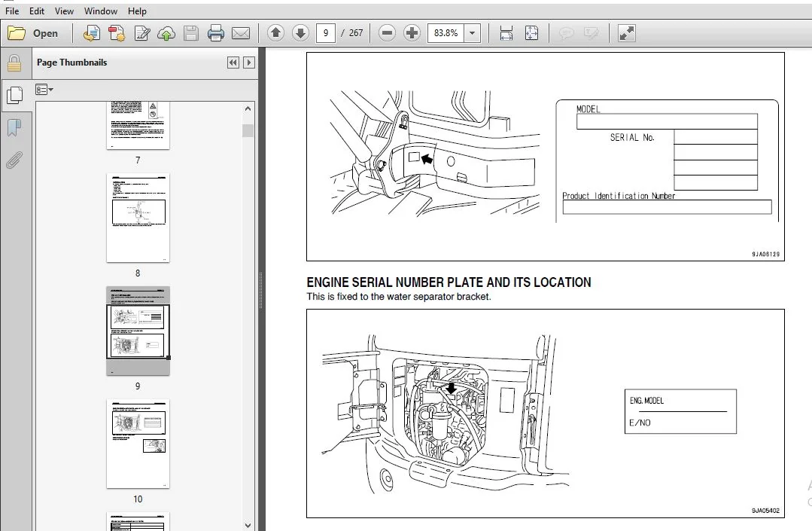Screen dimensions: 812x531
Task: Click the fit width scrolling icon
Action: (506, 33)
